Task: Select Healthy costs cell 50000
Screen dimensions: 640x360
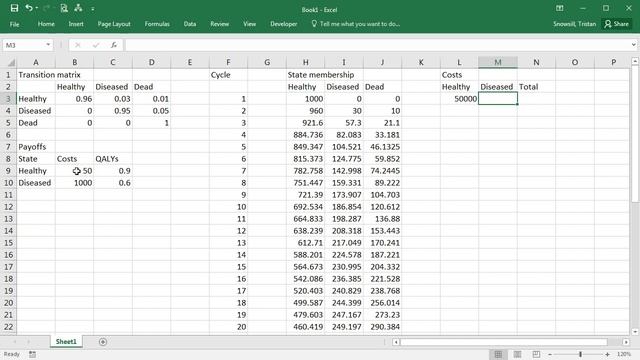Action: [459, 99]
